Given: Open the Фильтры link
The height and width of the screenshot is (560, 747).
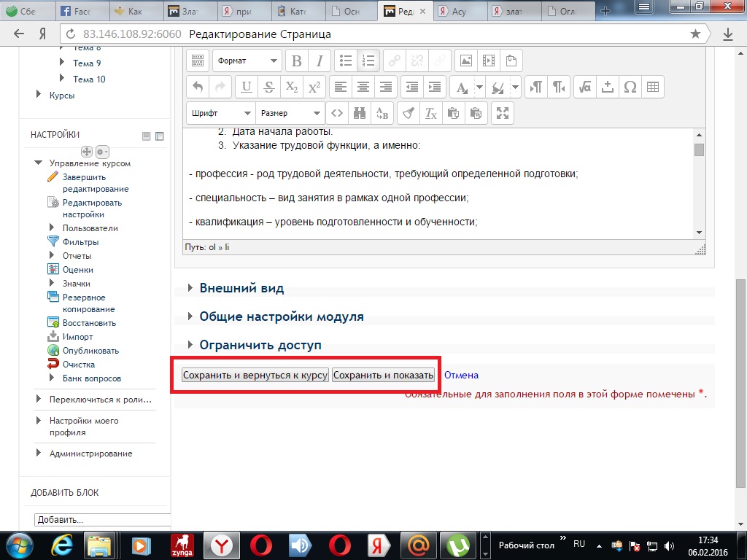Looking at the screenshot, I should (x=80, y=242).
